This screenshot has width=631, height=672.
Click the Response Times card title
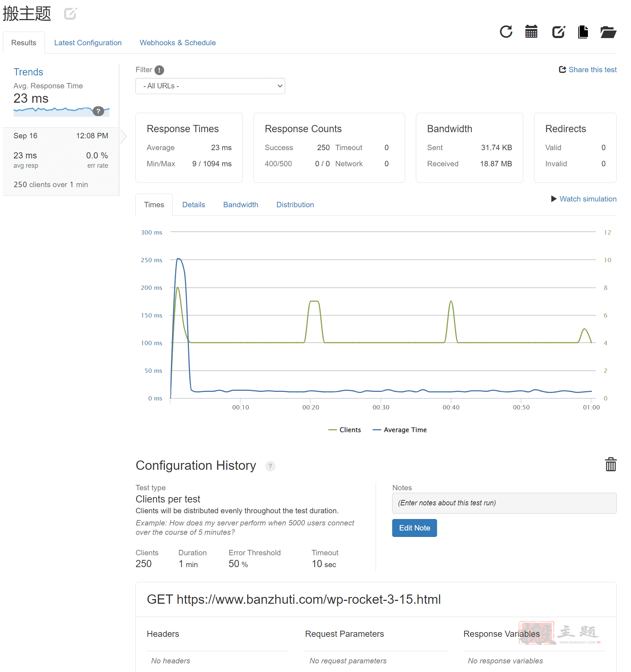183,129
